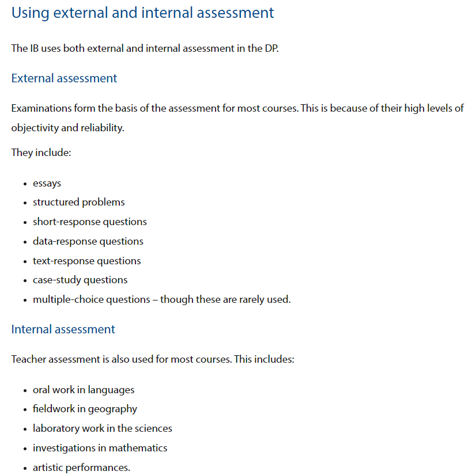Click the 'Using external and internal assessment' heading
Viewport: 476px width, 475px height.
coord(142,13)
